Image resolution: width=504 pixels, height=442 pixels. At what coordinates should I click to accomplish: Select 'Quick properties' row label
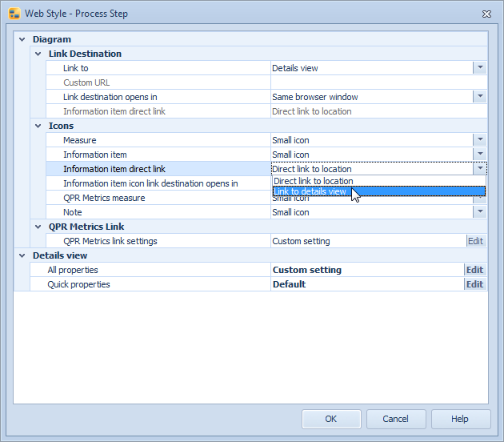click(78, 284)
